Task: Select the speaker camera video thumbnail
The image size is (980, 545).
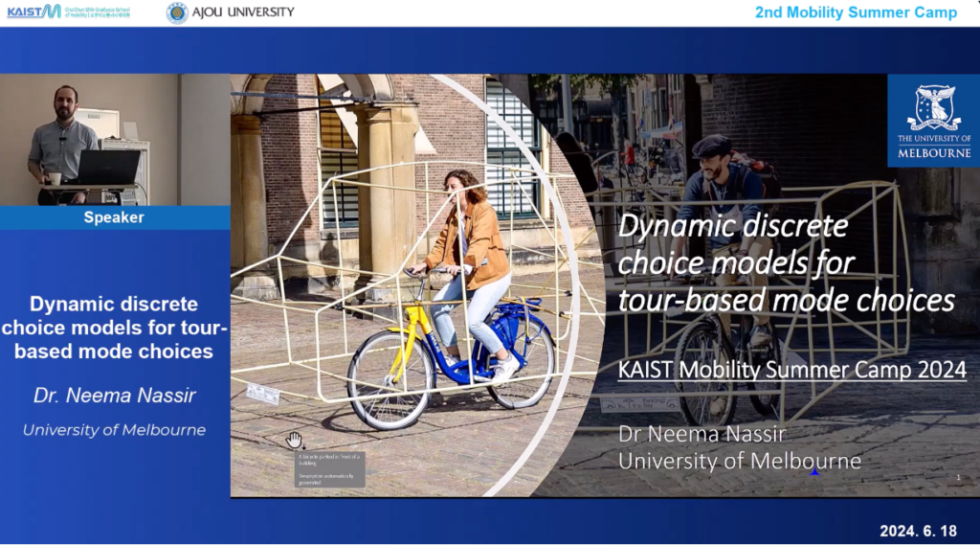Action: point(115,140)
